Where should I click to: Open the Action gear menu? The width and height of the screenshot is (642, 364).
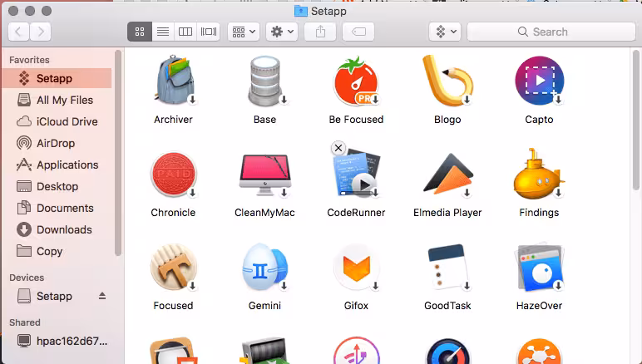coord(282,32)
